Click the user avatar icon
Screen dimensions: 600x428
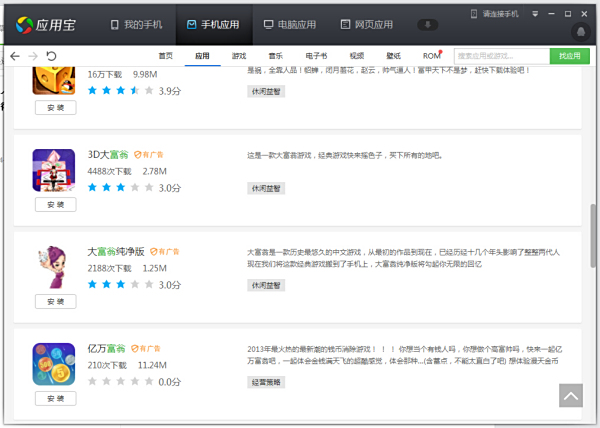tap(581, 31)
